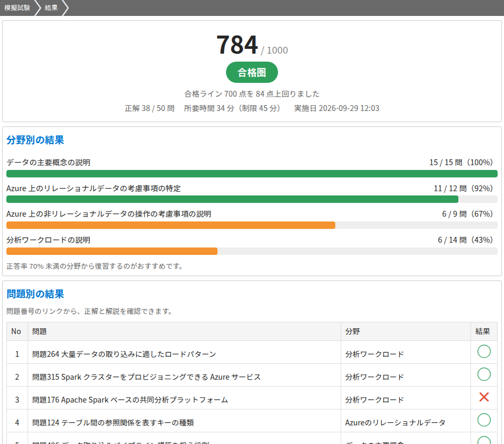
Task: Click the 非リレーショナルデータ category label
Action: click(x=109, y=214)
